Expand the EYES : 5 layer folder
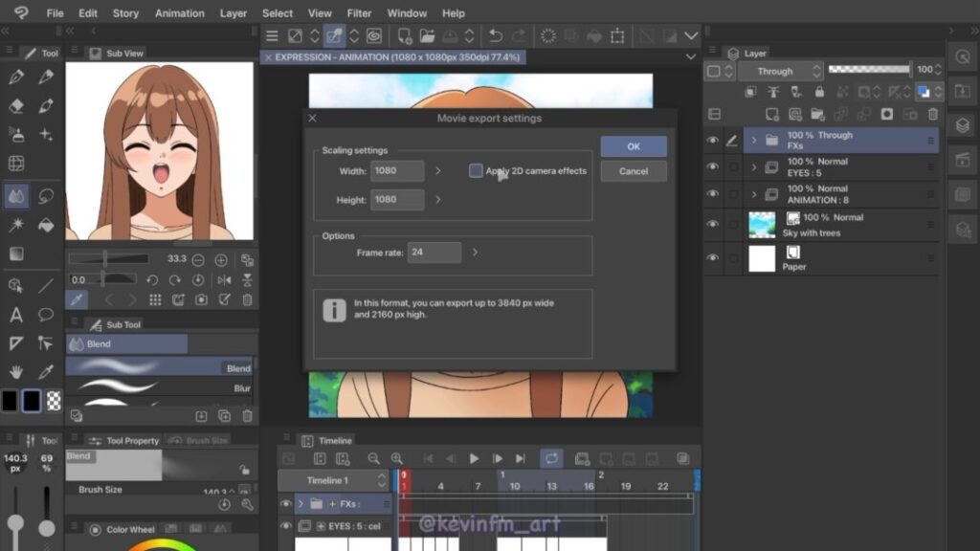The width and height of the screenshot is (980, 551). (x=754, y=167)
